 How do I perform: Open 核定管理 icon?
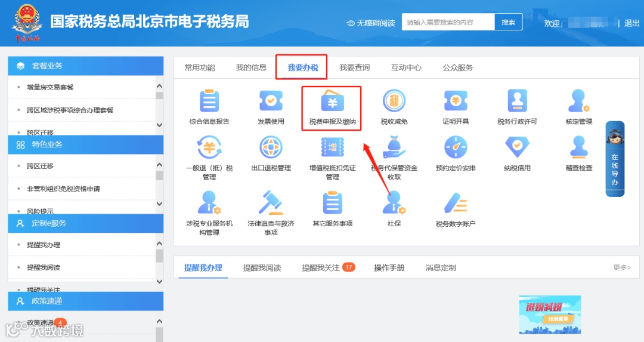[578, 101]
